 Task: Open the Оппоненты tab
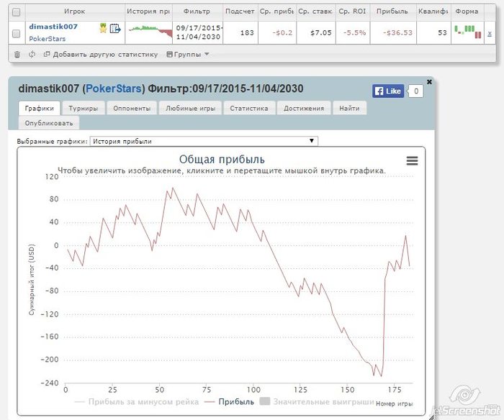132,108
